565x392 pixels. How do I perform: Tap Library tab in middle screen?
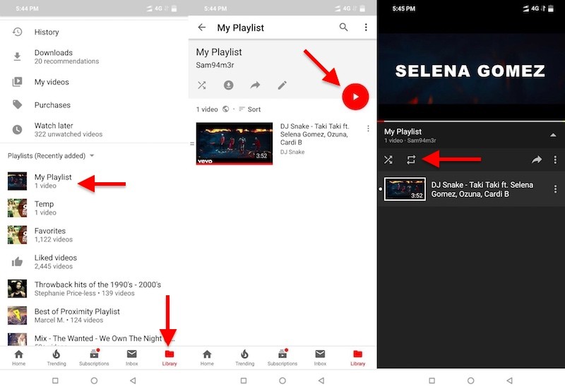pyautogui.click(x=358, y=358)
